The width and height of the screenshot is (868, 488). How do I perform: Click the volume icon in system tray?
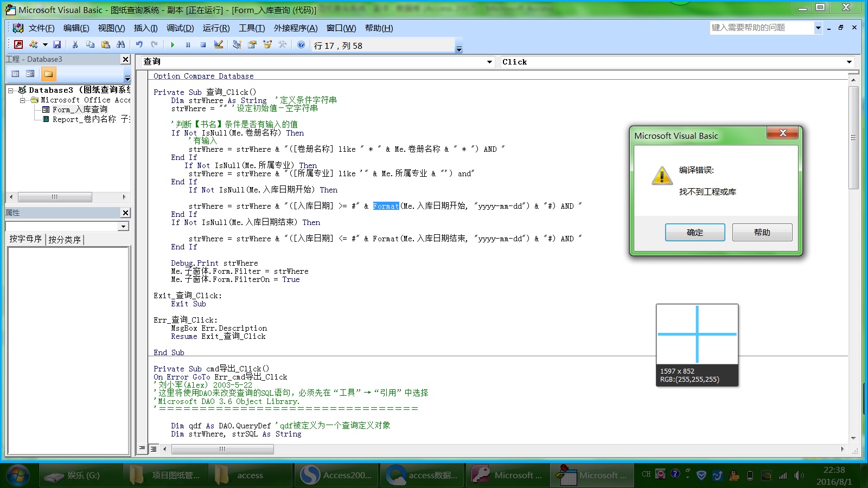pos(799,476)
